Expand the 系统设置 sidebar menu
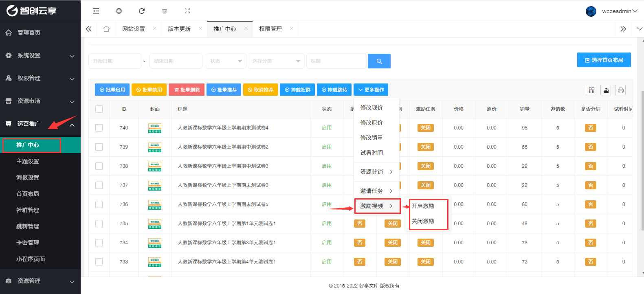 click(x=40, y=55)
